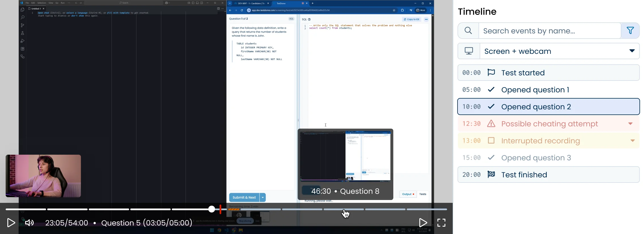Image resolution: width=644 pixels, height=234 pixels.
Task: Jump to Opened question 3 event
Action: pos(549,158)
